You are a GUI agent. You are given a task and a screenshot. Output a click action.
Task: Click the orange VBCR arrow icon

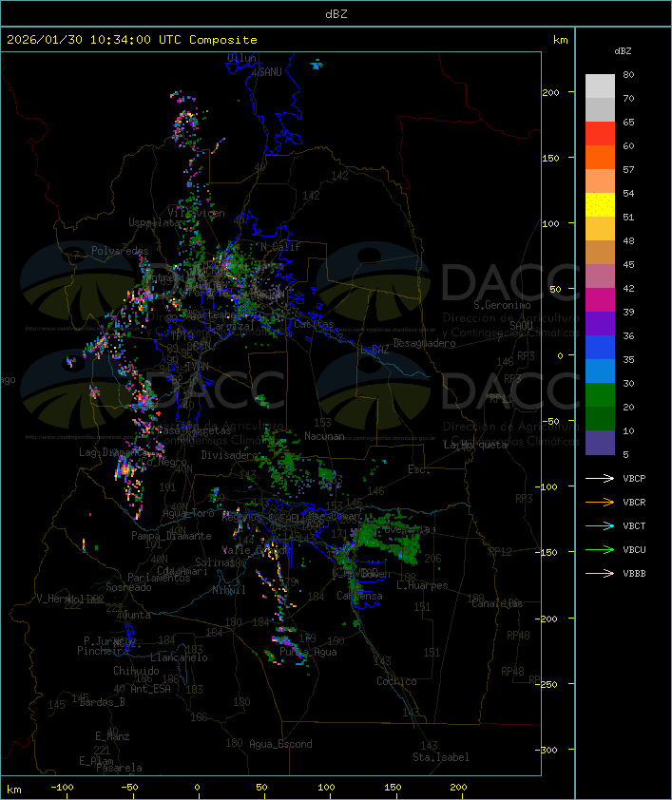600,502
